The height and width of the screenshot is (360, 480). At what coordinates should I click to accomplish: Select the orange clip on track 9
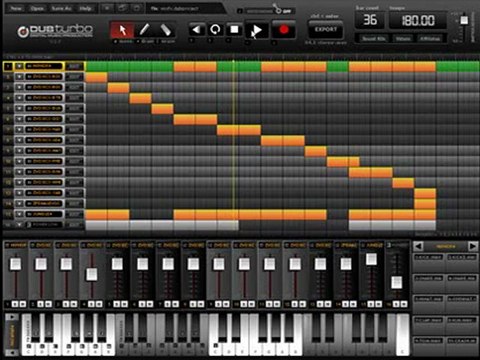click(x=315, y=151)
